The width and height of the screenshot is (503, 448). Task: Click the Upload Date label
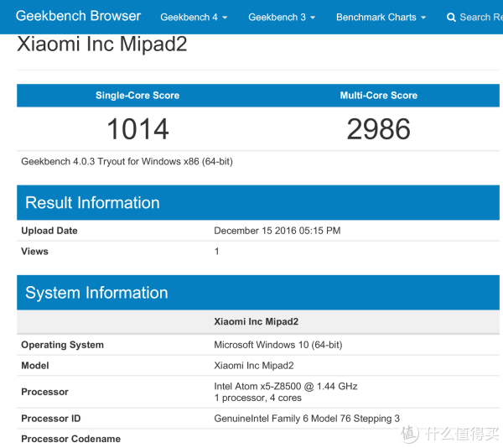(49, 231)
